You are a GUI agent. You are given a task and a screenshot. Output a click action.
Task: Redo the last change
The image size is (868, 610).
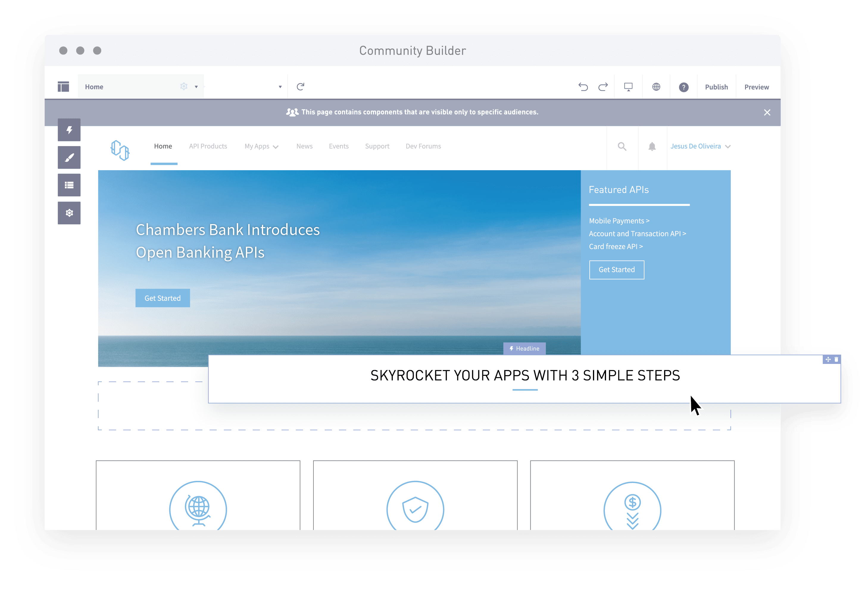tap(603, 87)
